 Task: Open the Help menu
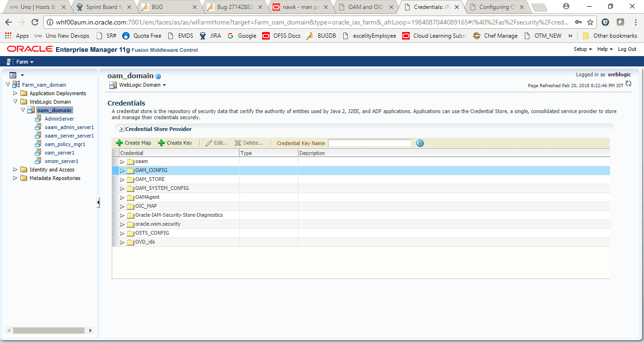pyautogui.click(x=604, y=49)
